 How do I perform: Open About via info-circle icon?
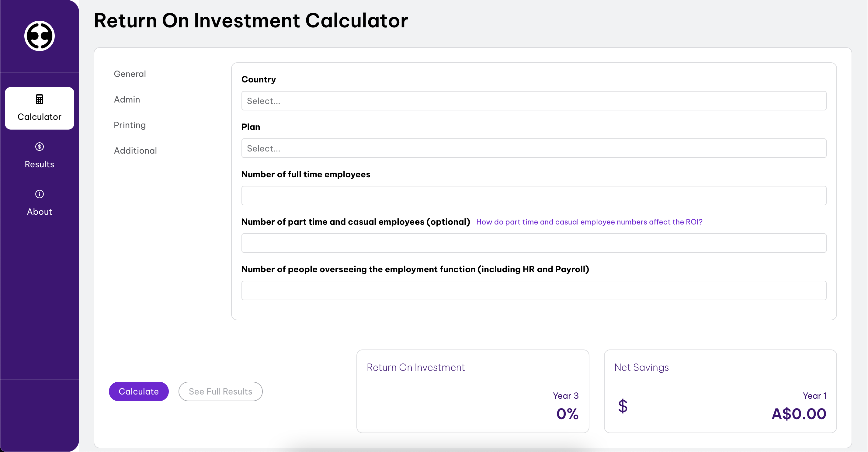40,194
